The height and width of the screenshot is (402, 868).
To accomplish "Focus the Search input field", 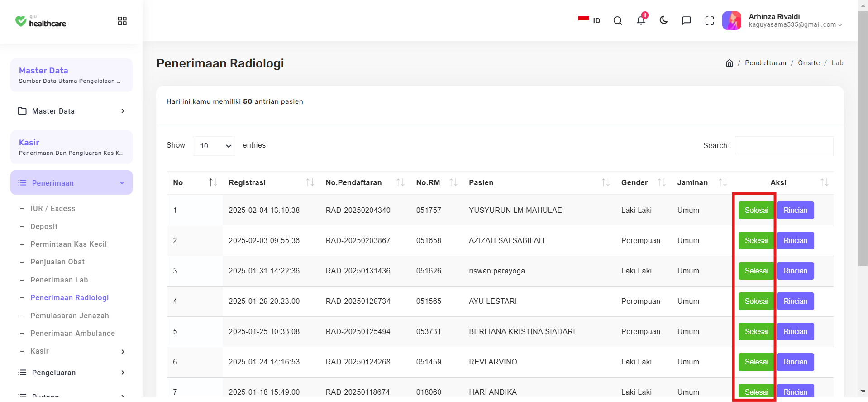I will tap(784, 146).
